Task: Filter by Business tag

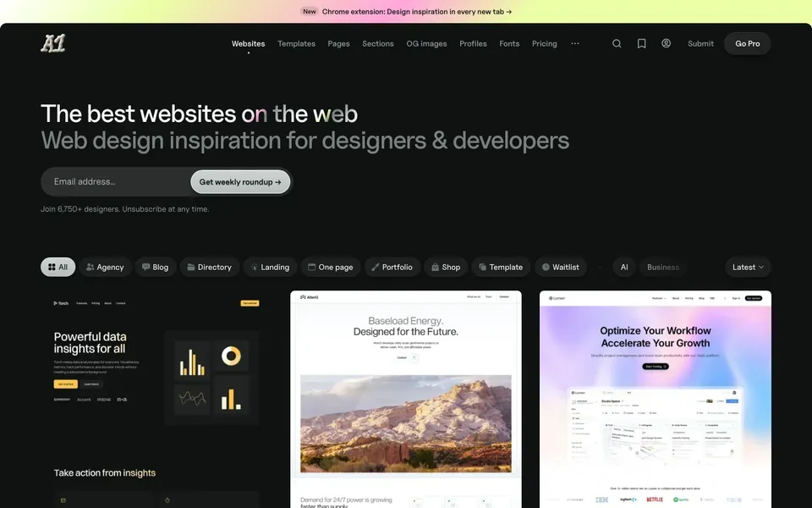Action: coord(663,267)
